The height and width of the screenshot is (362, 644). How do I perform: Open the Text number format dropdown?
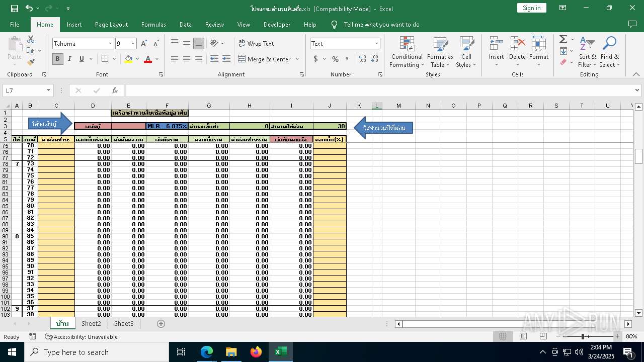(x=376, y=44)
